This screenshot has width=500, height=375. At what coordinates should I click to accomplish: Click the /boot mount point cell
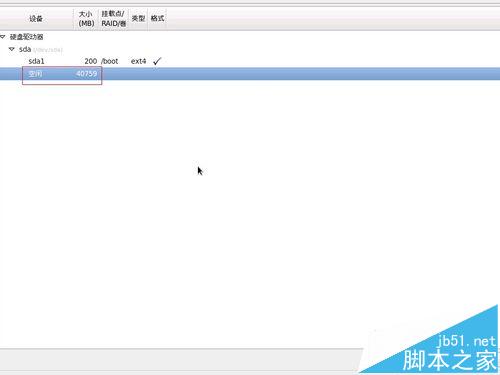[110, 61]
